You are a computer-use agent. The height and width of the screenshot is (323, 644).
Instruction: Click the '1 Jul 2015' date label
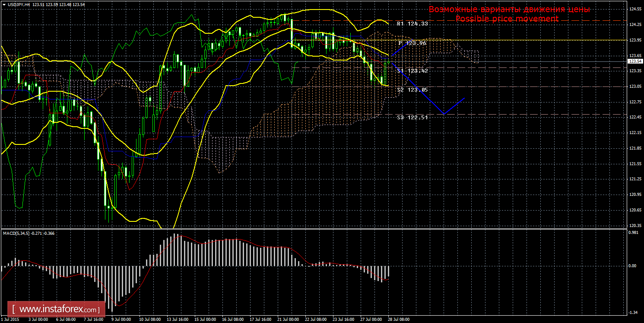10,320
